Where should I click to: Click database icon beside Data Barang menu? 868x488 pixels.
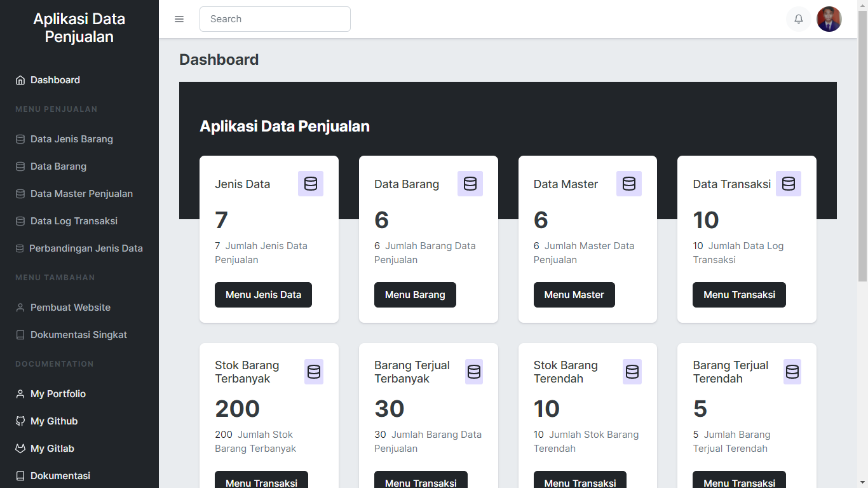20,166
